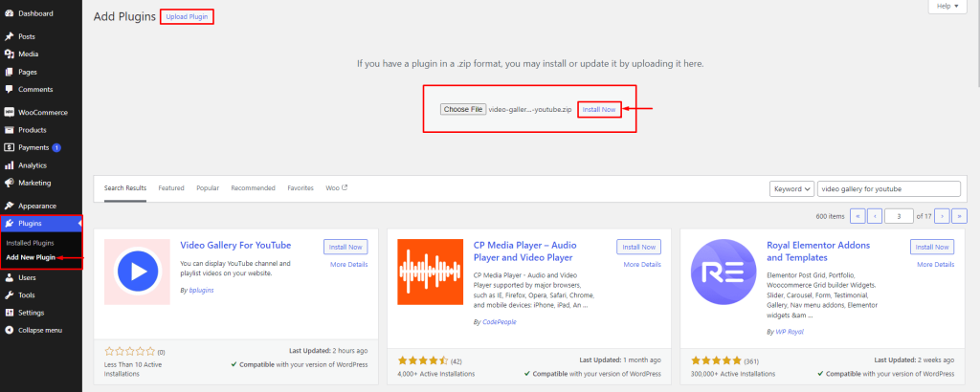Go to next page of results
Image resolution: width=980 pixels, height=392 pixels.
tap(942, 216)
